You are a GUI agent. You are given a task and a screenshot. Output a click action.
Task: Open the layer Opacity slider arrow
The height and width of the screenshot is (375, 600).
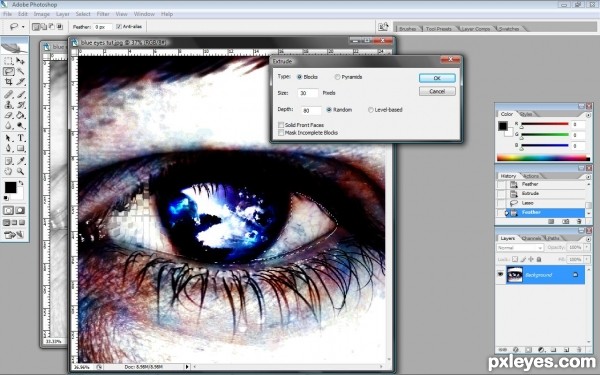[587, 247]
